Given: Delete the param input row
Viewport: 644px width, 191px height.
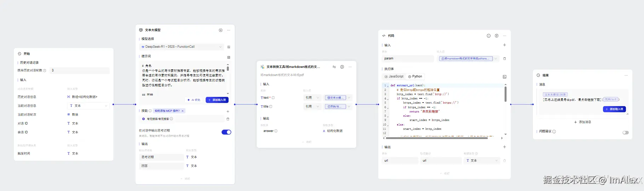Looking at the screenshot, I should point(505,59).
